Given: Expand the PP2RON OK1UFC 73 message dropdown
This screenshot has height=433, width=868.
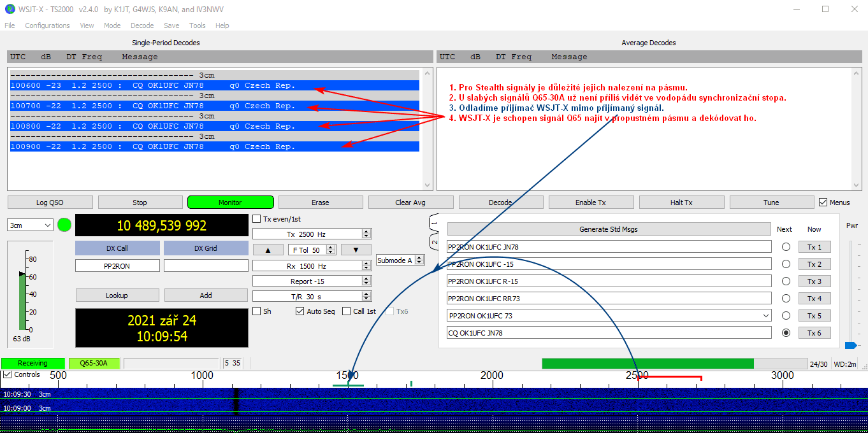Looking at the screenshot, I should click(x=765, y=316).
